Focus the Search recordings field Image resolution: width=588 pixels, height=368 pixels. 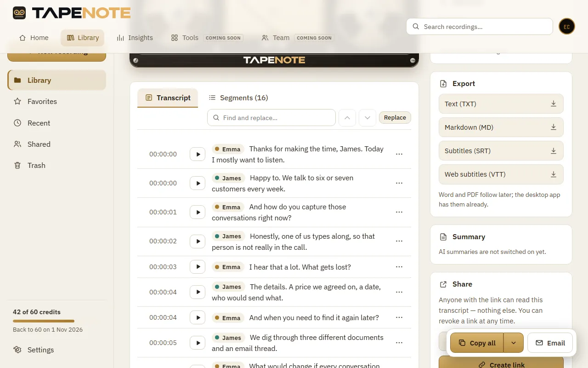pyautogui.click(x=480, y=27)
